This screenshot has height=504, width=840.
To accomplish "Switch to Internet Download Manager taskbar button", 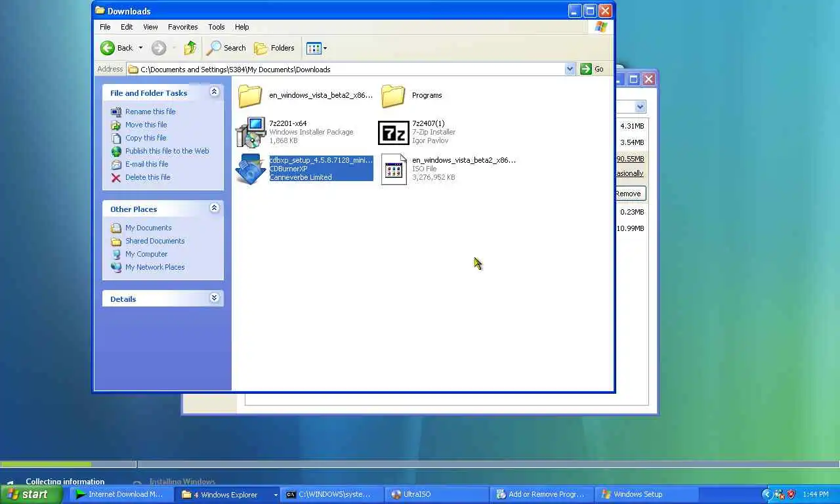I will [121, 494].
